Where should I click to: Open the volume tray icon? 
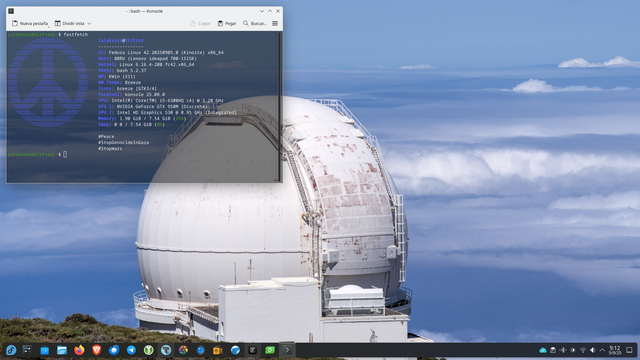(x=593, y=350)
